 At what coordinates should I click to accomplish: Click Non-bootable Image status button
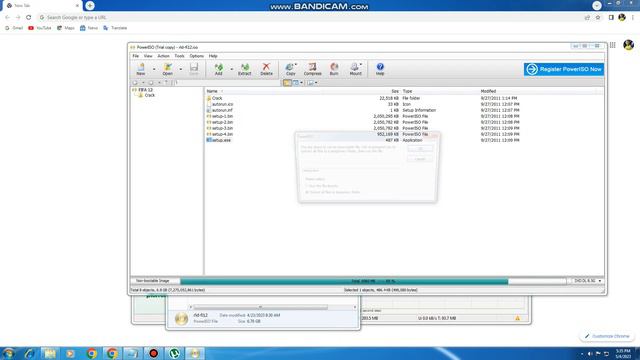tap(152, 281)
